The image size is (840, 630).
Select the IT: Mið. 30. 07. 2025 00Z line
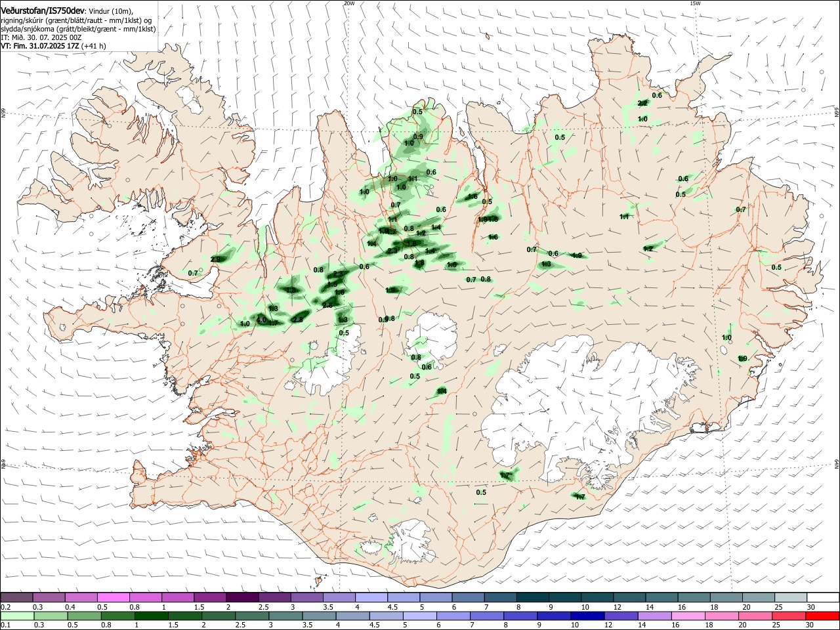click(41, 37)
